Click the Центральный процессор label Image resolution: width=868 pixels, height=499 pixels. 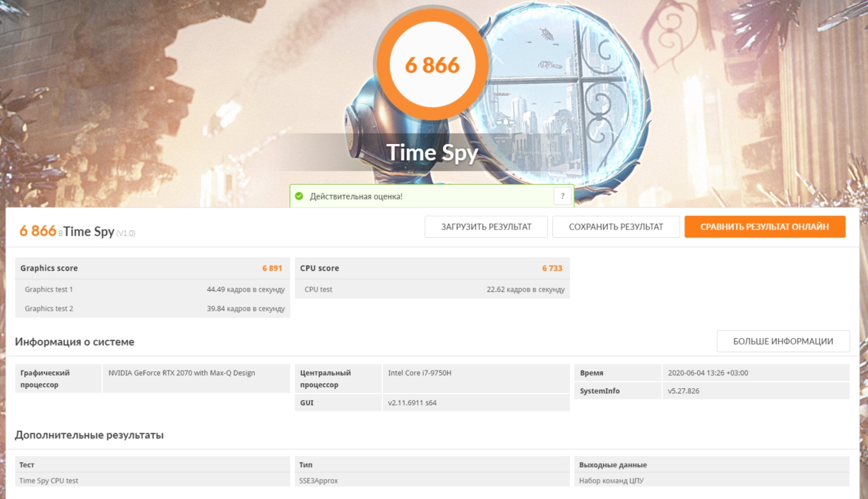click(x=326, y=379)
